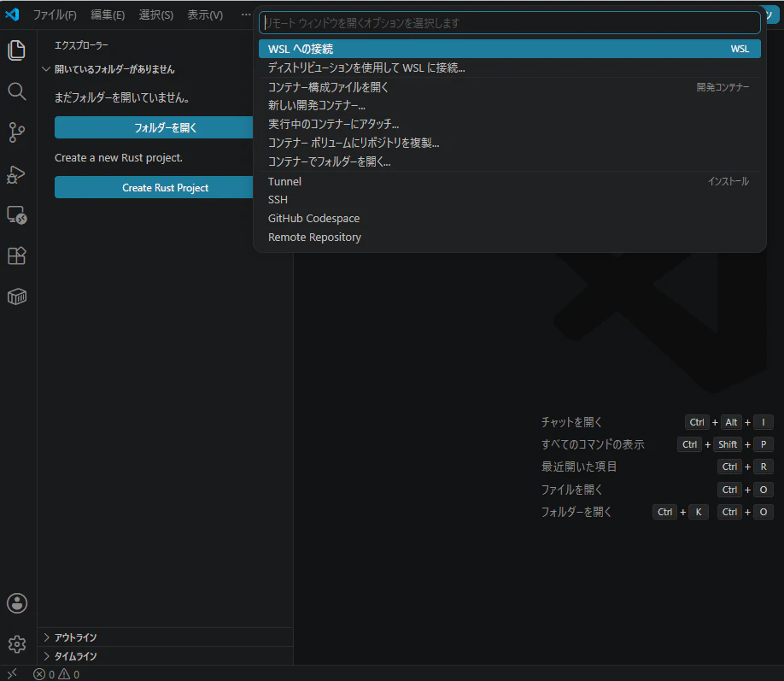Select コンテナー ボリュームにリポジトリを複製 option
784x681 pixels.
click(x=510, y=143)
